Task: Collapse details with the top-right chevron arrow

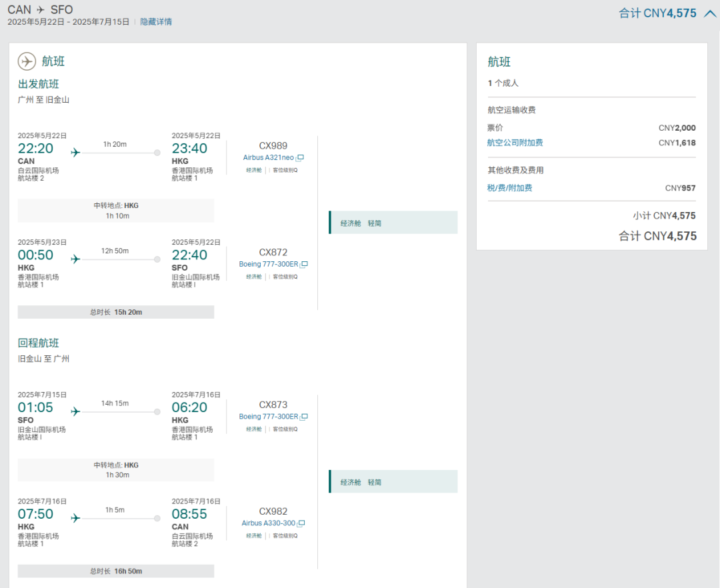Action: [709, 13]
